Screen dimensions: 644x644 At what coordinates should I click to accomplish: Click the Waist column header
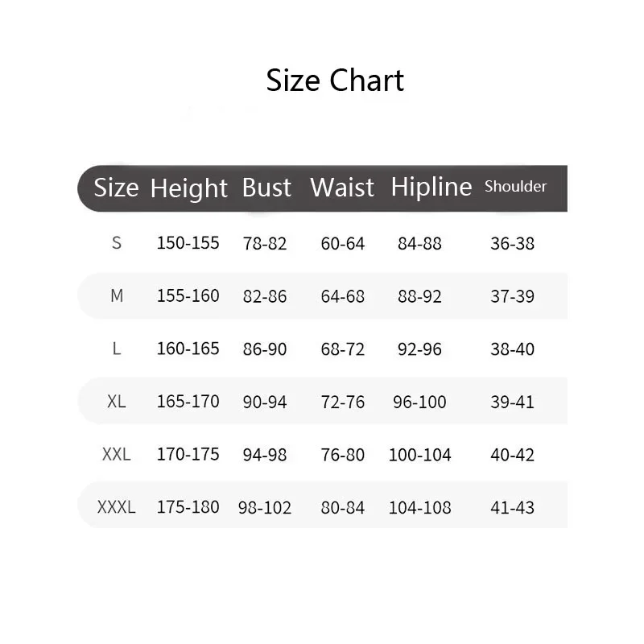pyautogui.click(x=342, y=188)
